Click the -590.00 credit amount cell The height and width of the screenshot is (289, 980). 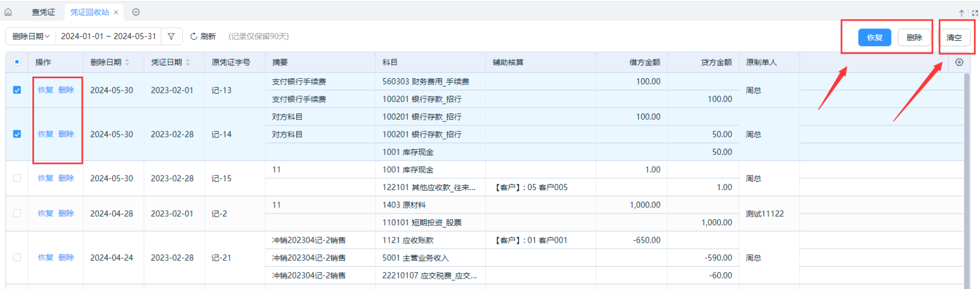(703, 258)
